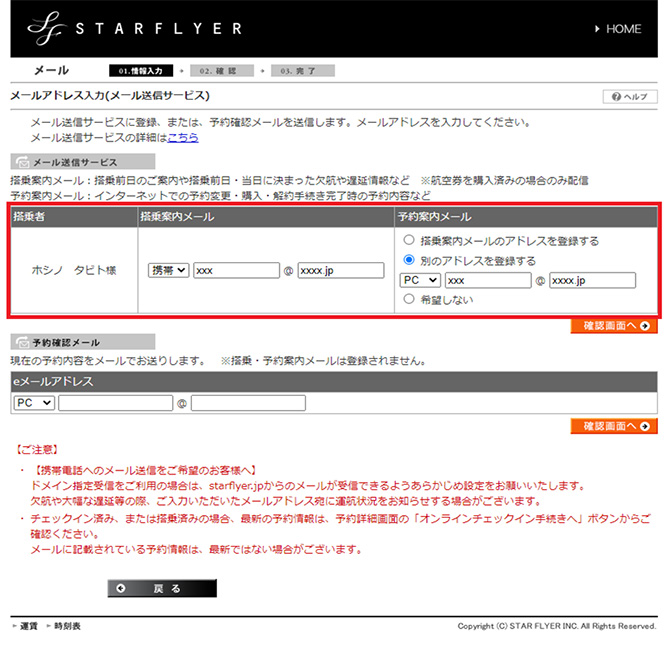Open PC dropdown under eメールアドレス
Image resolution: width=670 pixels, height=648 pixels.
tap(34, 403)
